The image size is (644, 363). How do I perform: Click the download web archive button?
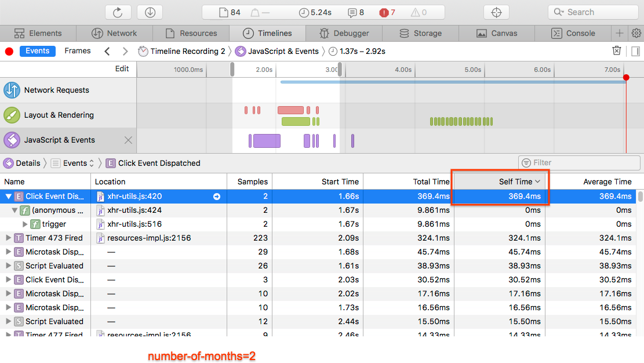(x=150, y=12)
